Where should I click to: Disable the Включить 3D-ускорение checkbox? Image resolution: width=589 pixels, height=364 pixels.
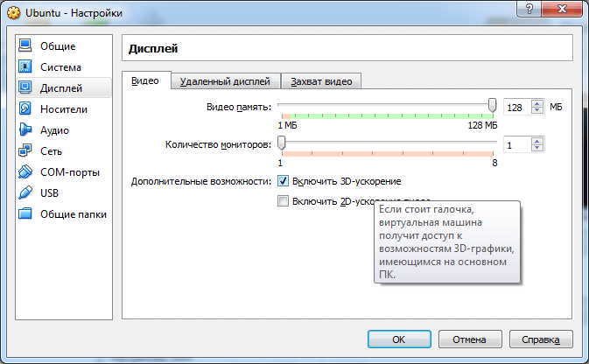(x=283, y=181)
